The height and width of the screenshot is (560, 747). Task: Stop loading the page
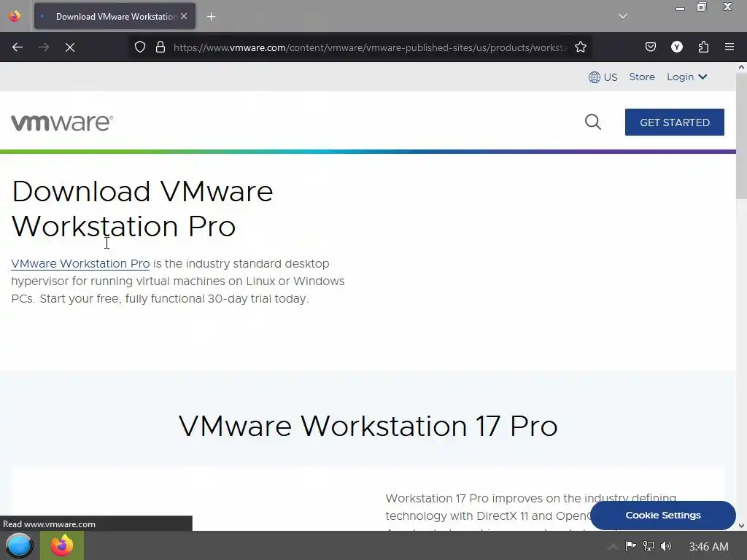coord(70,47)
